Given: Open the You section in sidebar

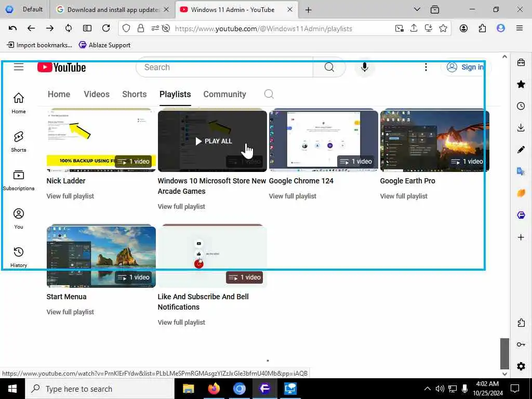Looking at the screenshot, I should (x=19, y=219).
